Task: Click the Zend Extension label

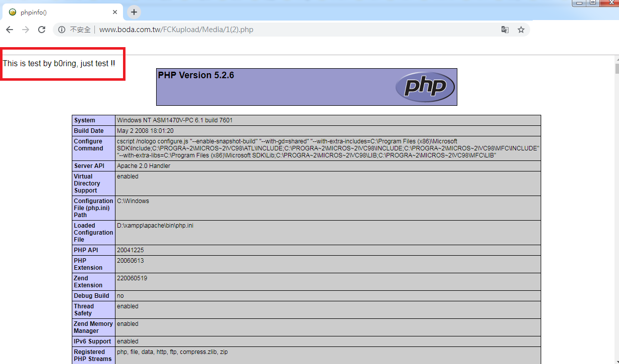Action: 88,282
